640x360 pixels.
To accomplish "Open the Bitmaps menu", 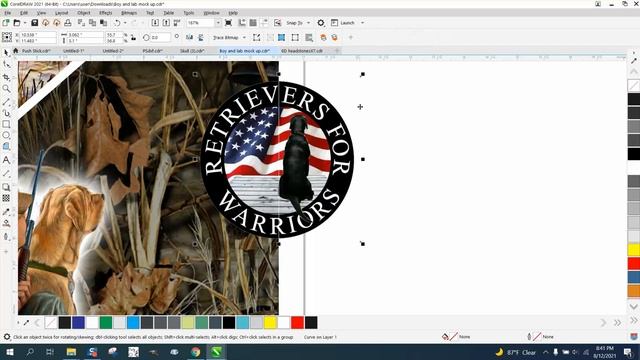I will (x=129, y=13).
